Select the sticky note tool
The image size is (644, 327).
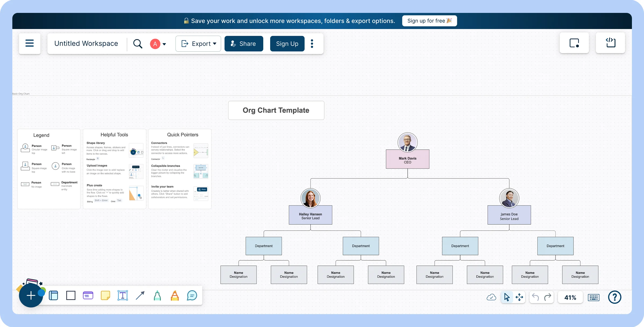[x=105, y=296]
